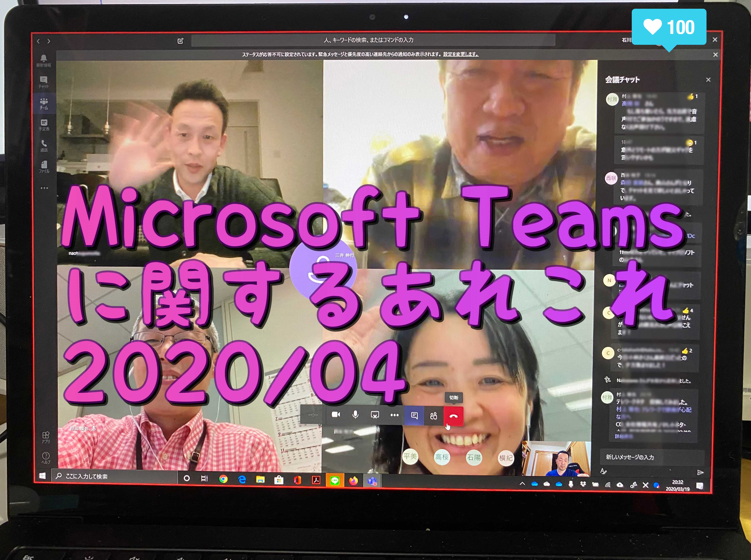Open text formatting icon under message box
Screen dimensions: 751x560
(x=603, y=471)
